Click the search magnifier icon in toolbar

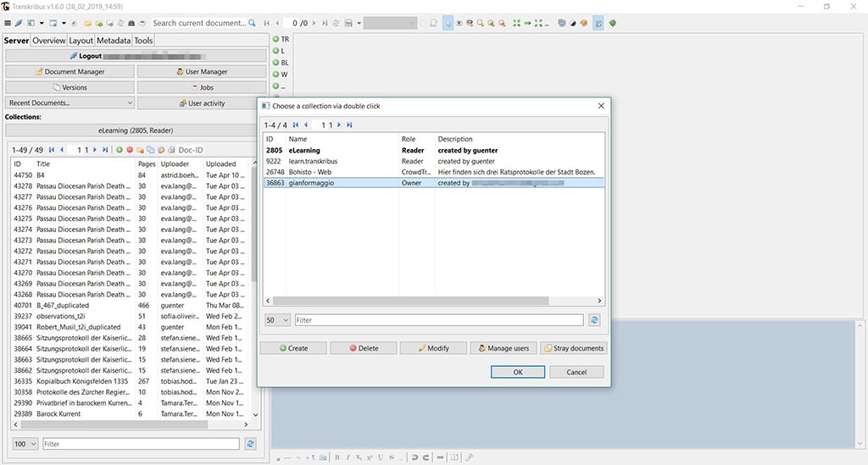[x=252, y=23]
